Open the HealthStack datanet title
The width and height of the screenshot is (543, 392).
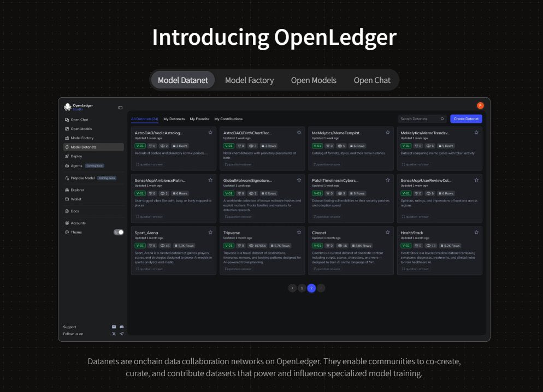click(412, 233)
